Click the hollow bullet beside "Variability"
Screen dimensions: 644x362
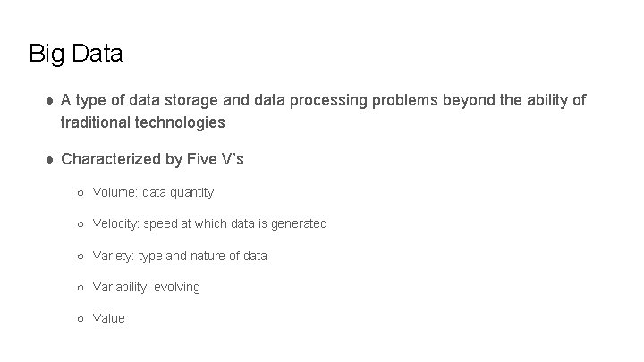[x=80, y=287]
